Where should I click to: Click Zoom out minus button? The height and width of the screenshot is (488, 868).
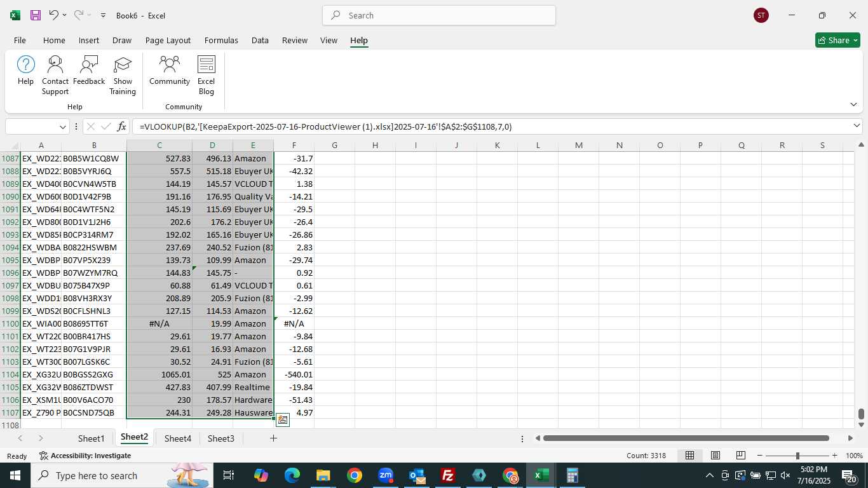760,456
